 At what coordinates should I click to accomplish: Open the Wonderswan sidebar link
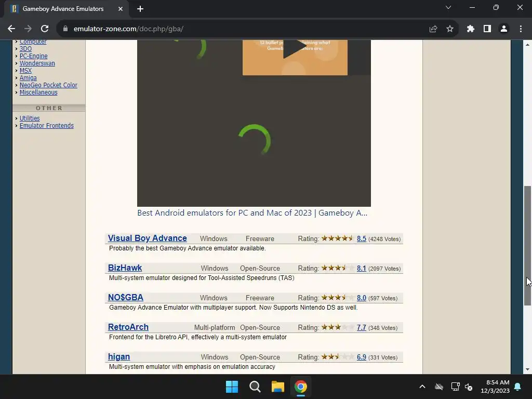pyautogui.click(x=37, y=63)
